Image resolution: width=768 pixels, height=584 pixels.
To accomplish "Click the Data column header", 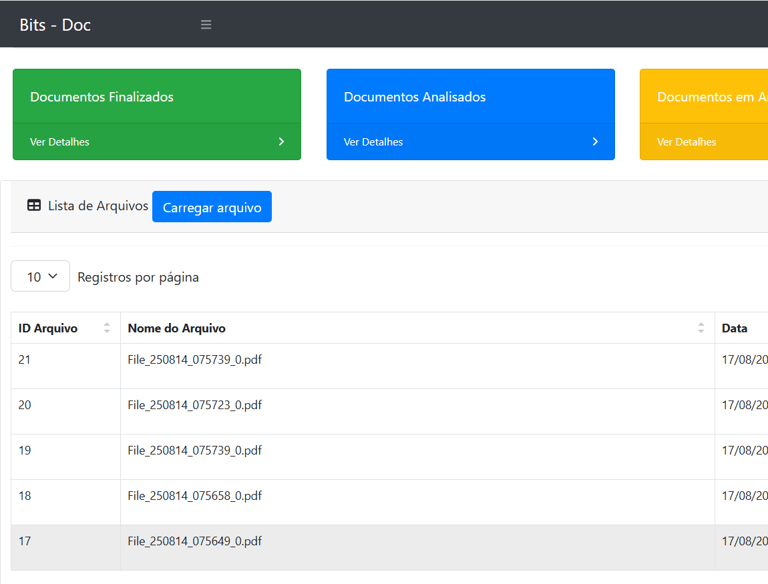I will [x=735, y=328].
